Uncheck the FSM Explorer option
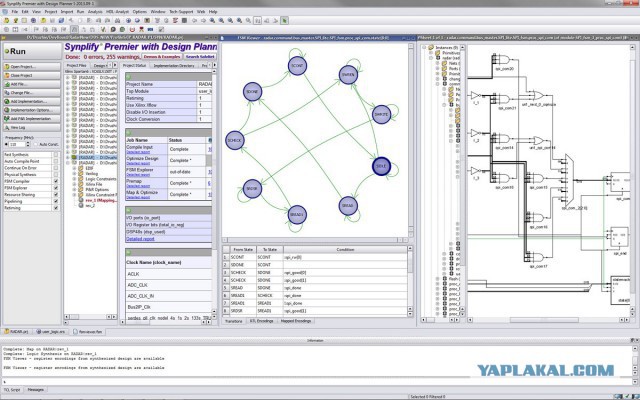640x400 pixels. (56, 188)
